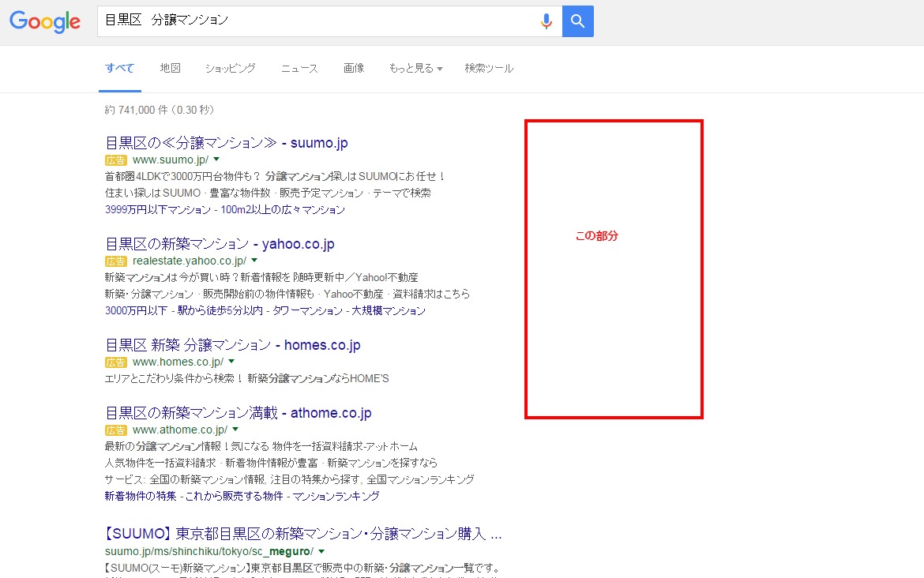
Task: Open ad title 目黒区の新築マンション満載 - athome.co.jp
Action: [x=238, y=413]
